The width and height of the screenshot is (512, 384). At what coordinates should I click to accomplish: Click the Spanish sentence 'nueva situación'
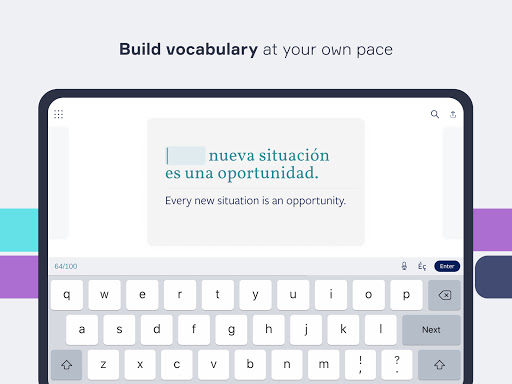[x=269, y=156]
